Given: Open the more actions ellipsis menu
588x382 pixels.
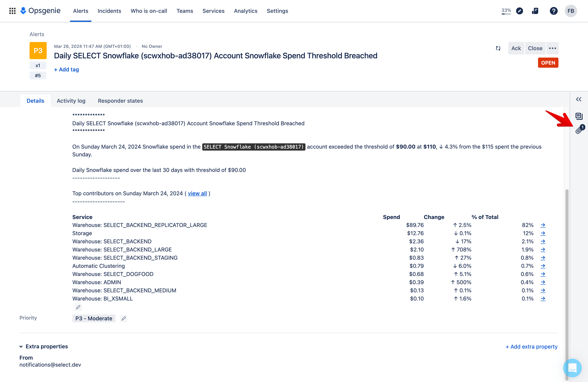Looking at the screenshot, I should click(553, 48).
